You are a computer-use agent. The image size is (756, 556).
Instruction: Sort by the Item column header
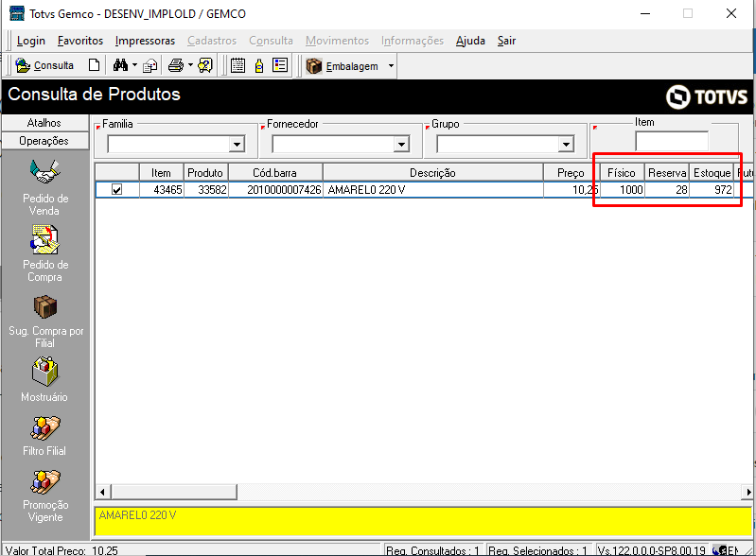coord(161,172)
